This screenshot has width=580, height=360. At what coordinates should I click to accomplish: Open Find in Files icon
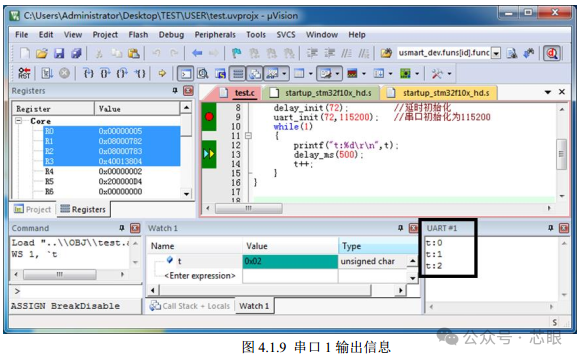[x=386, y=53]
